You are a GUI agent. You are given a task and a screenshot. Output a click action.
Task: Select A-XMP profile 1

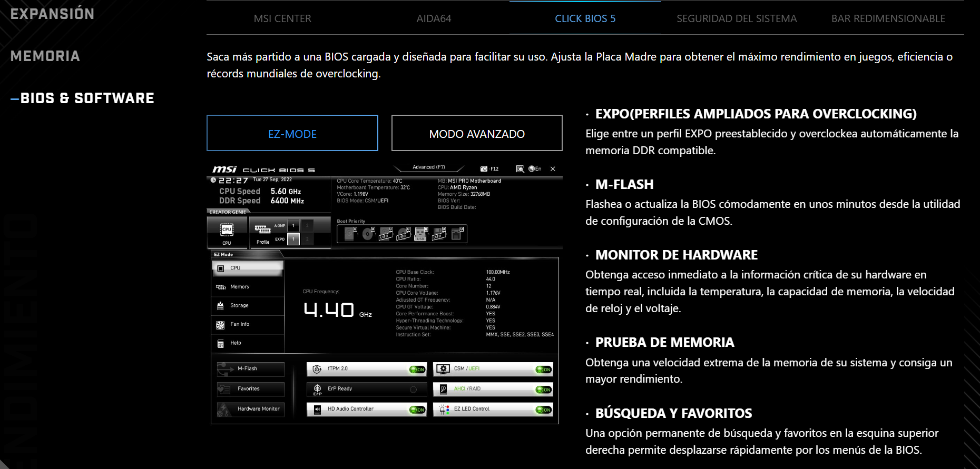293,225
